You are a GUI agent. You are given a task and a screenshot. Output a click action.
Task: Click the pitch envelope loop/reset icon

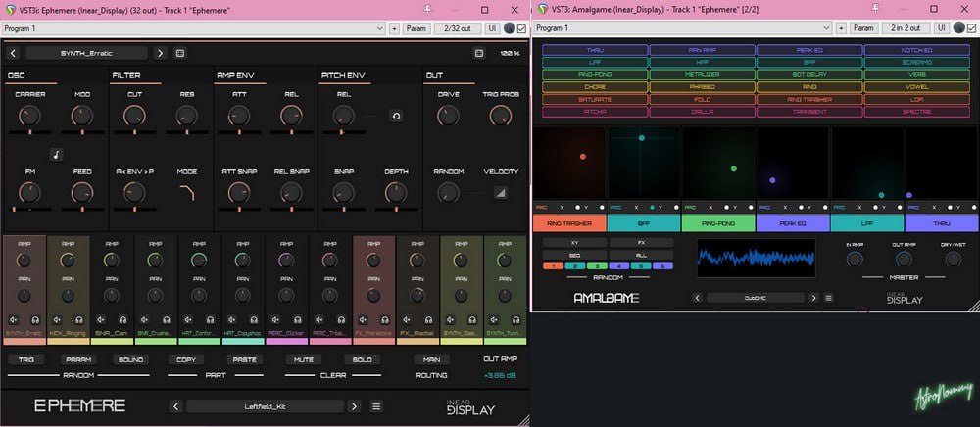394,116
